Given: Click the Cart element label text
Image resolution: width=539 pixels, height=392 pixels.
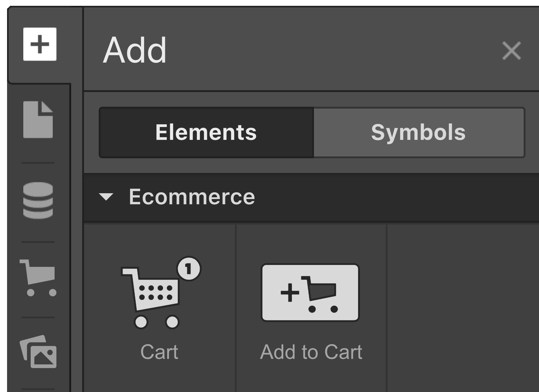Looking at the screenshot, I should [x=159, y=352].
